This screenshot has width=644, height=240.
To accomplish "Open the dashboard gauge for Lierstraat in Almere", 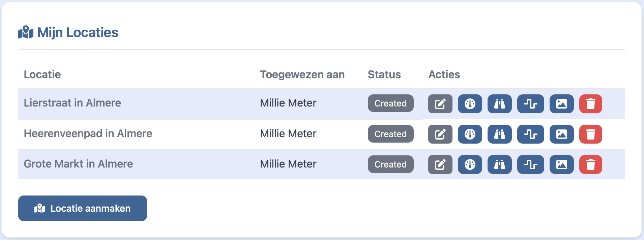I will coord(470,104).
